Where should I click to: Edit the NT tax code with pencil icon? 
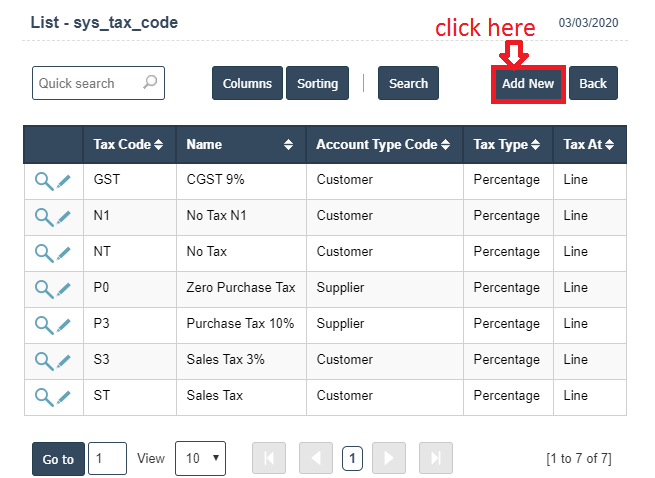(64, 252)
